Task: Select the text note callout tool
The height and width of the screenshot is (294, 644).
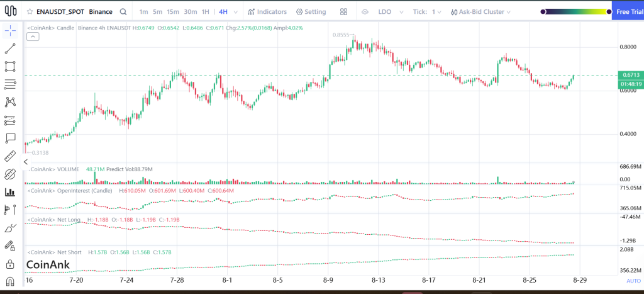Action: point(10,138)
